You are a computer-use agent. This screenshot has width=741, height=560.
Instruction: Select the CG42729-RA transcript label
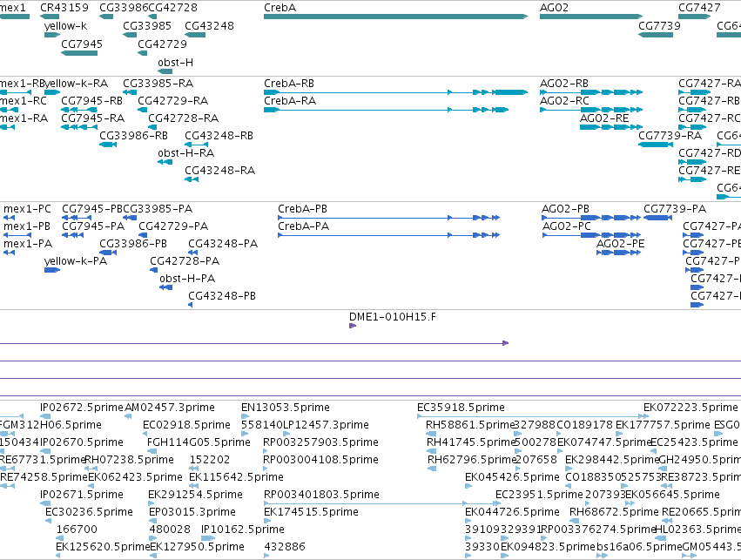[x=172, y=101]
